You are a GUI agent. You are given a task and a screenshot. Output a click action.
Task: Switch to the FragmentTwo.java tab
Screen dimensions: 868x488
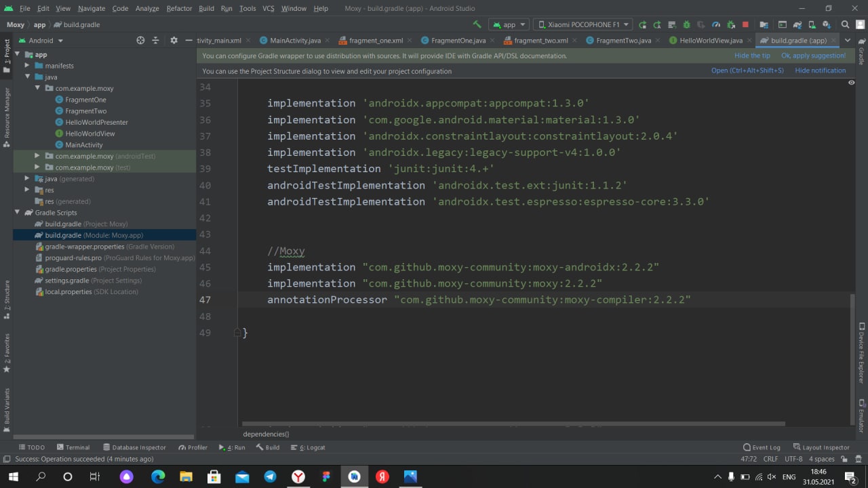click(618, 41)
